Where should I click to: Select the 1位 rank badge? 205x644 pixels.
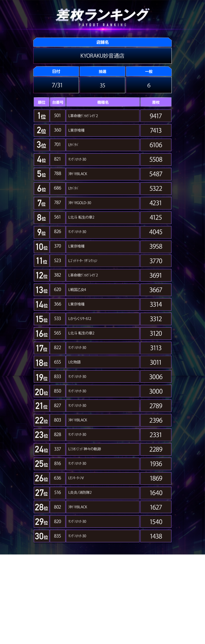click(42, 116)
